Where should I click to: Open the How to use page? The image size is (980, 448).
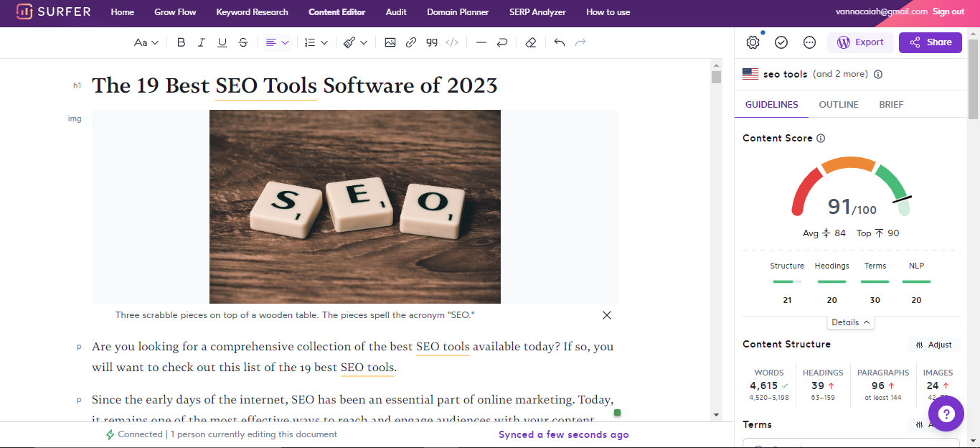point(608,12)
